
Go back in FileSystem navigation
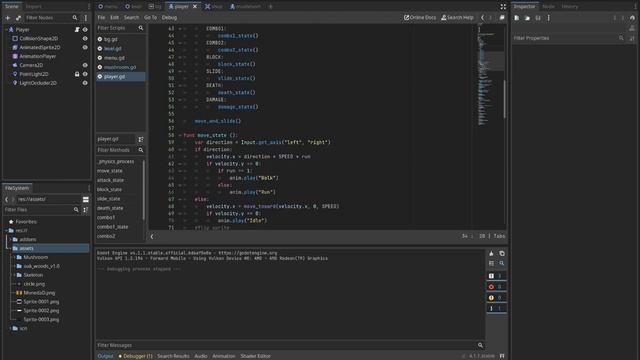[x=7, y=200]
